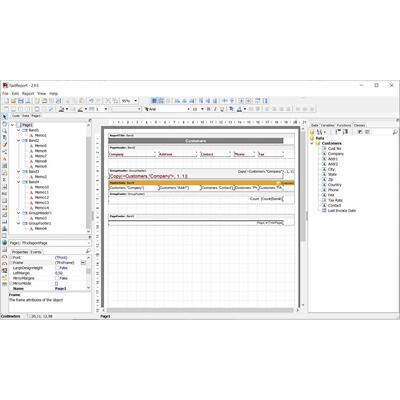Toggle the LargeDesignHeight False checkbox

point(57,268)
